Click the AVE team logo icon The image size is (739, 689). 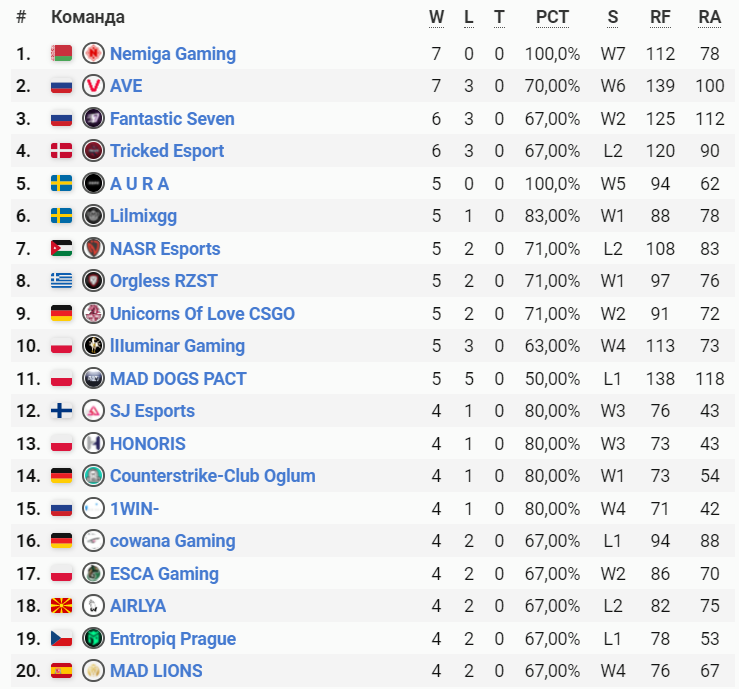coord(93,86)
